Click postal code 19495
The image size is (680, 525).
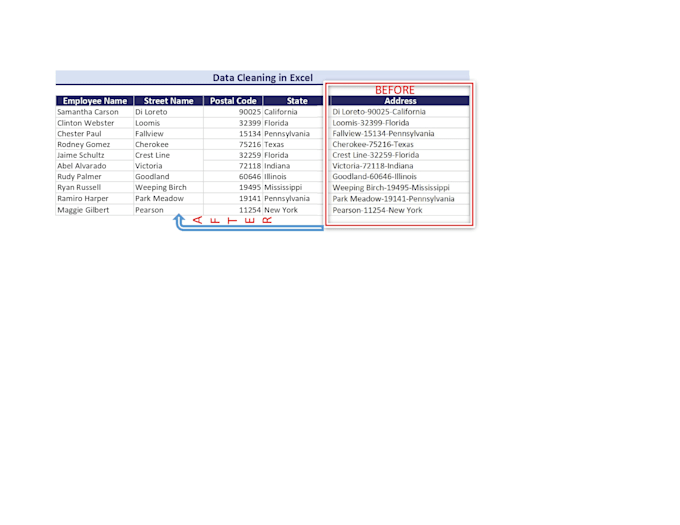coord(233,187)
